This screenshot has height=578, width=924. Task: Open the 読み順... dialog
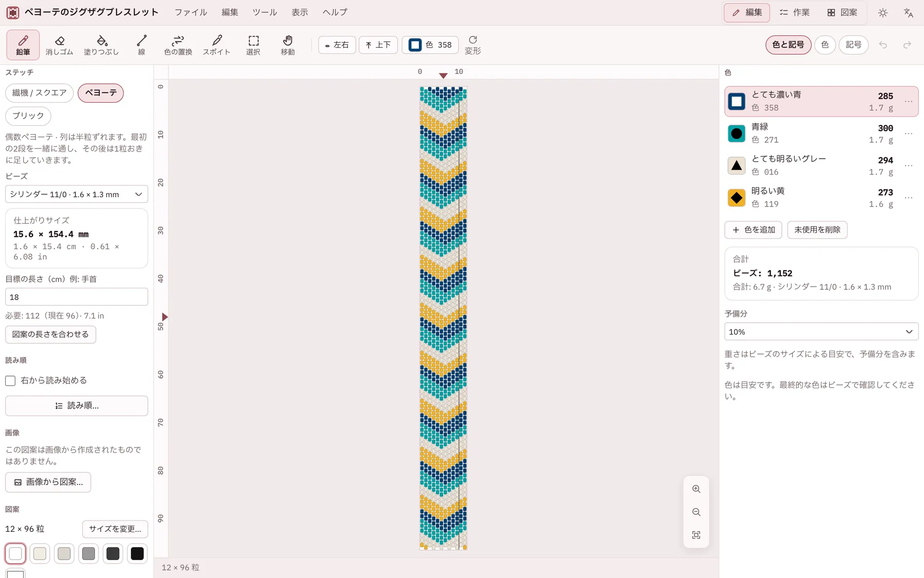76,406
